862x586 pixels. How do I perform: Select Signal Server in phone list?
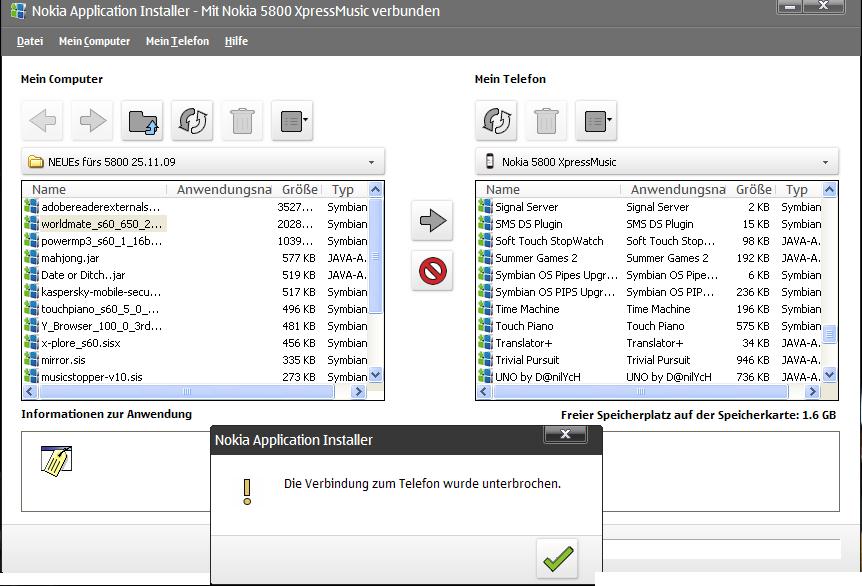[650, 207]
